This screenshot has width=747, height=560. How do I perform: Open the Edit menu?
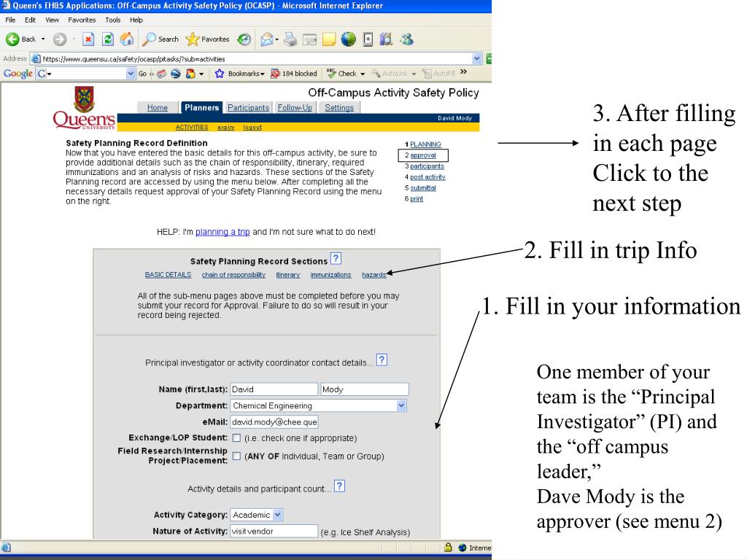pyautogui.click(x=30, y=20)
